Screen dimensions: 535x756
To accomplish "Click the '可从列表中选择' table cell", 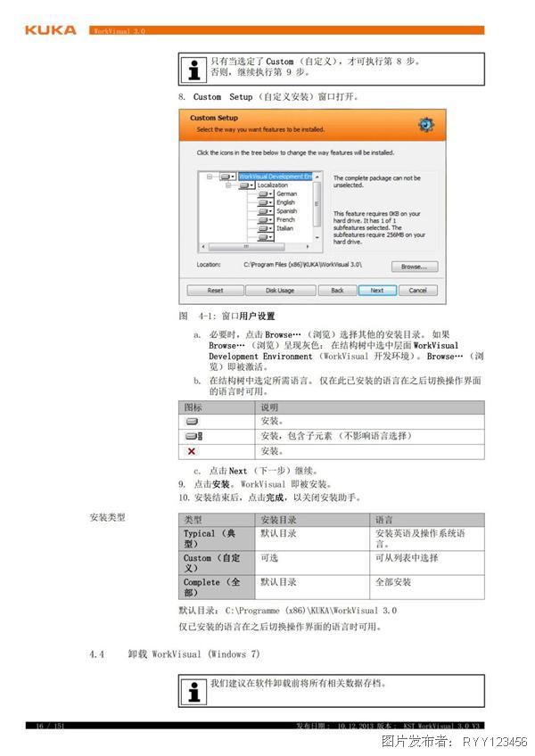I will pos(427,563).
